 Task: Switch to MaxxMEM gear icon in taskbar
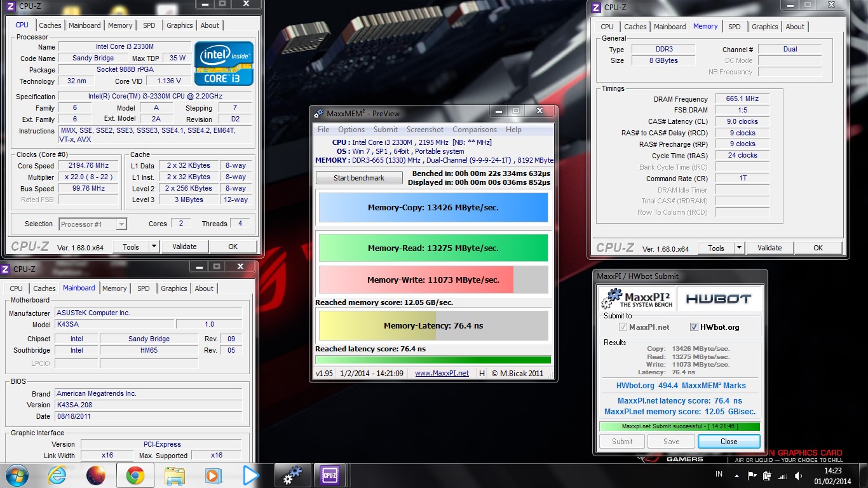292,475
